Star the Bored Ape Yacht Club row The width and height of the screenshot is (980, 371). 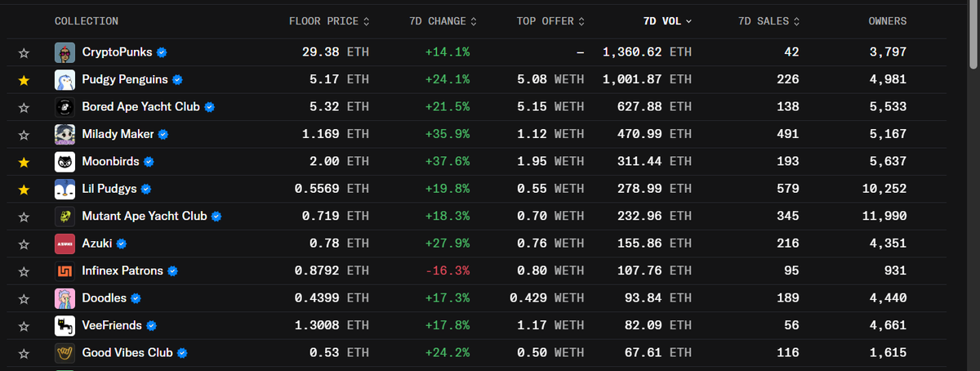click(24, 108)
